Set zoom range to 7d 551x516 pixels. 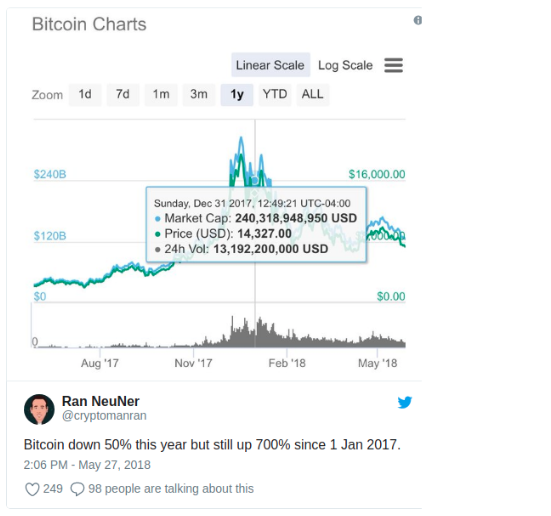pyautogui.click(x=123, y=95)
